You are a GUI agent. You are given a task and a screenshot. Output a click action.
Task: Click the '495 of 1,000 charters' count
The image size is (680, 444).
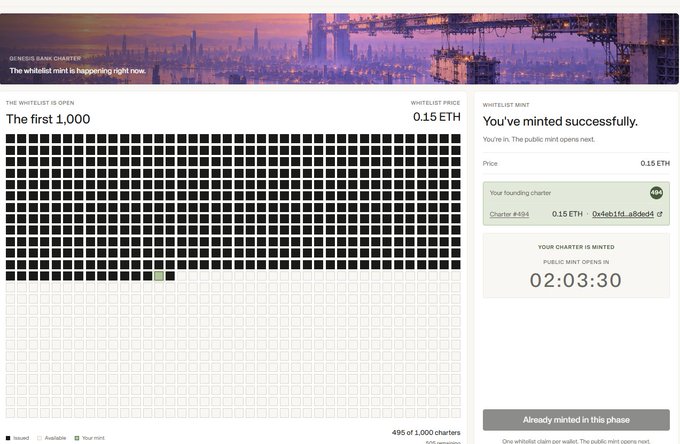pyautogui.click(x=426, y=432)
